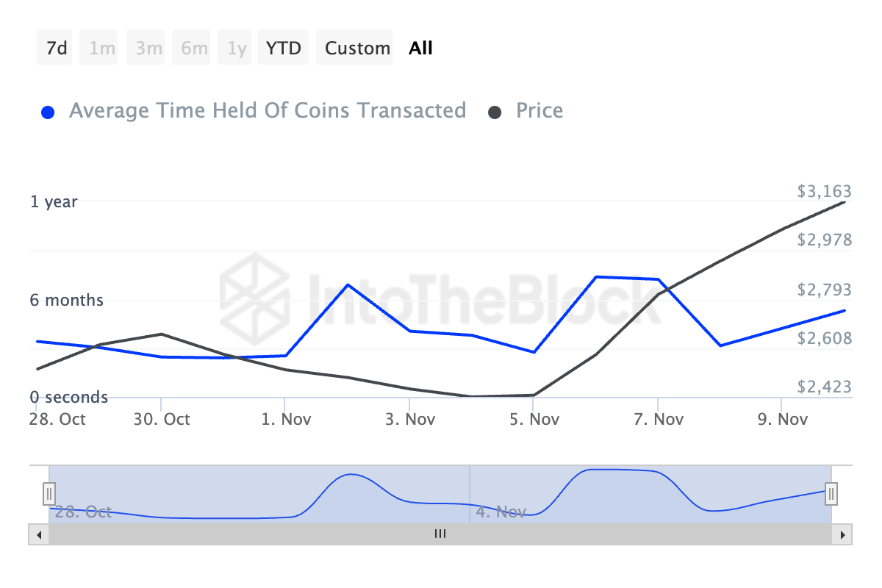The height and width of the screenshot is (588, 882).
Task: Click the Price legend label
Action: coord(539,111)
